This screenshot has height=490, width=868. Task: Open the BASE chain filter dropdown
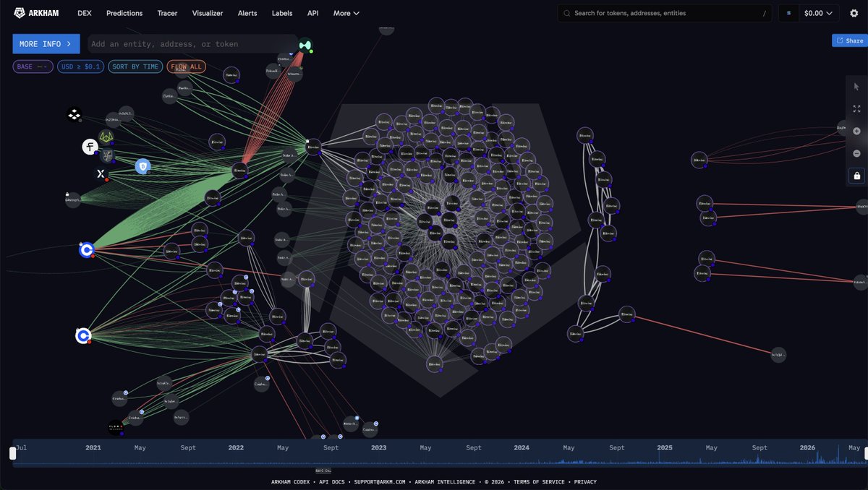(x=33, y=66)
